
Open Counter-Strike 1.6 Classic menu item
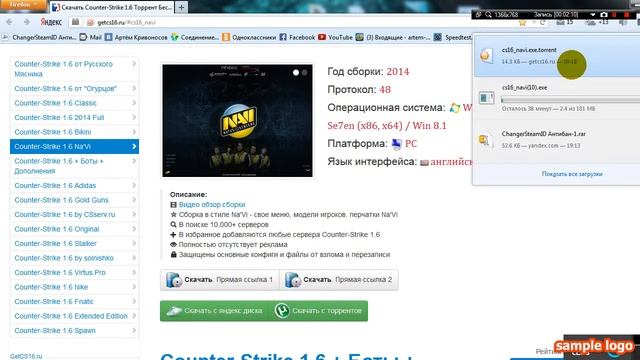coord(74,103)
